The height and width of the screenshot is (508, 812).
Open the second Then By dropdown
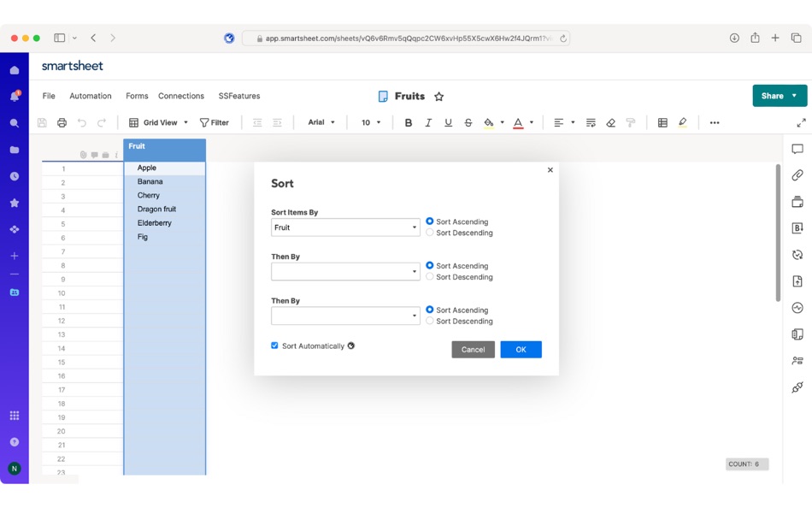(x=345, y=316)
